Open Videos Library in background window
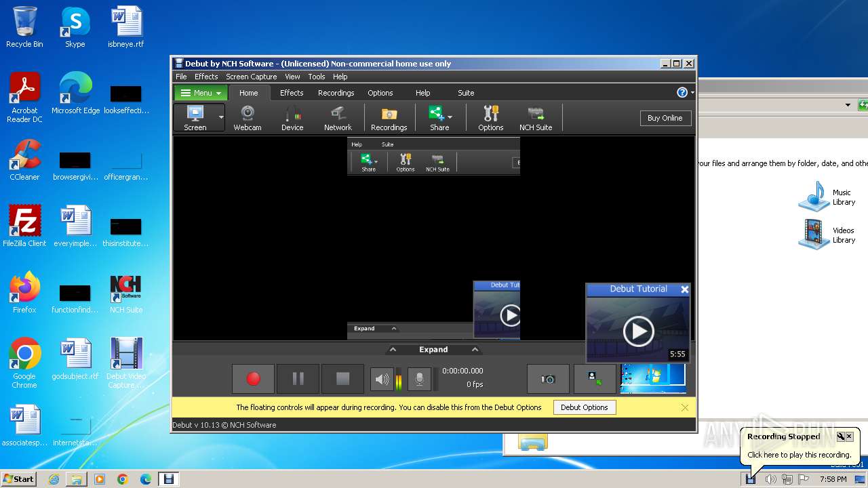This screenshot has height=488, width=868. coord(828,235)
